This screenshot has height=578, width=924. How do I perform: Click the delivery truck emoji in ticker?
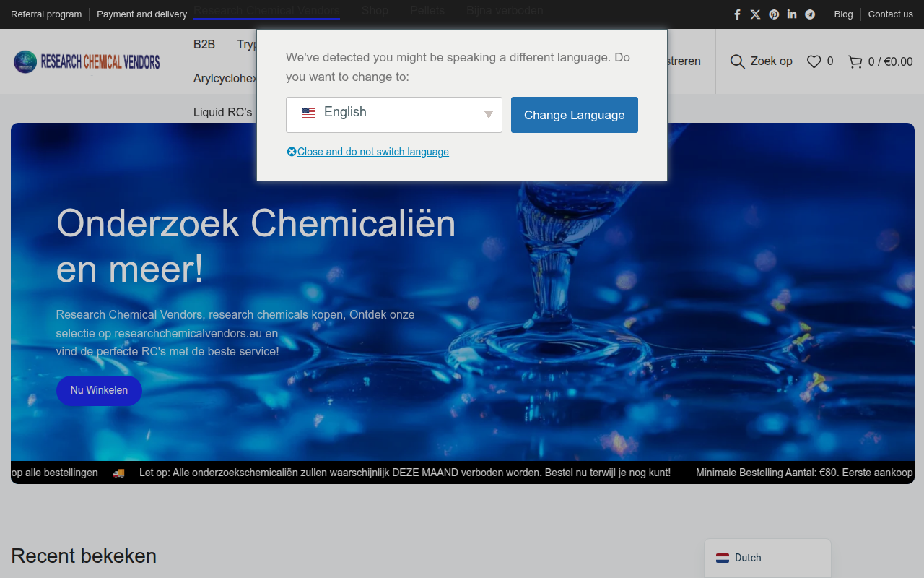tap(118, 473)
